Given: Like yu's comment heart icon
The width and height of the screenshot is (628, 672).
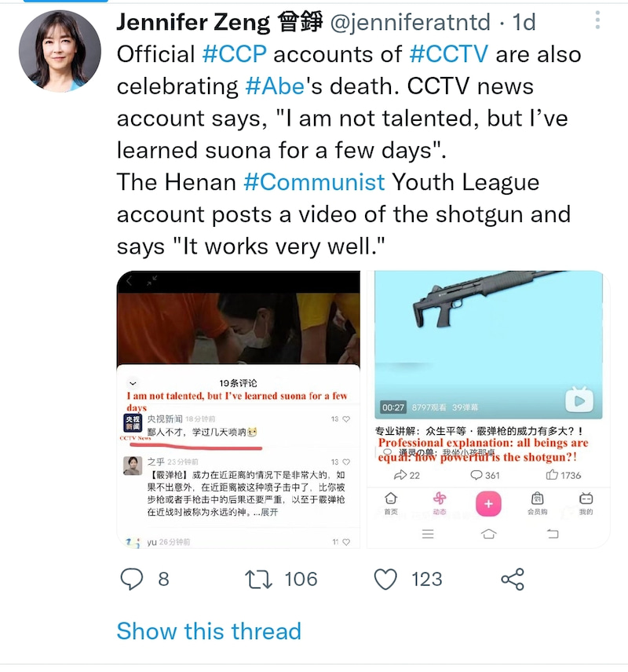Looking at the screenshot, I should click(346, 542).
